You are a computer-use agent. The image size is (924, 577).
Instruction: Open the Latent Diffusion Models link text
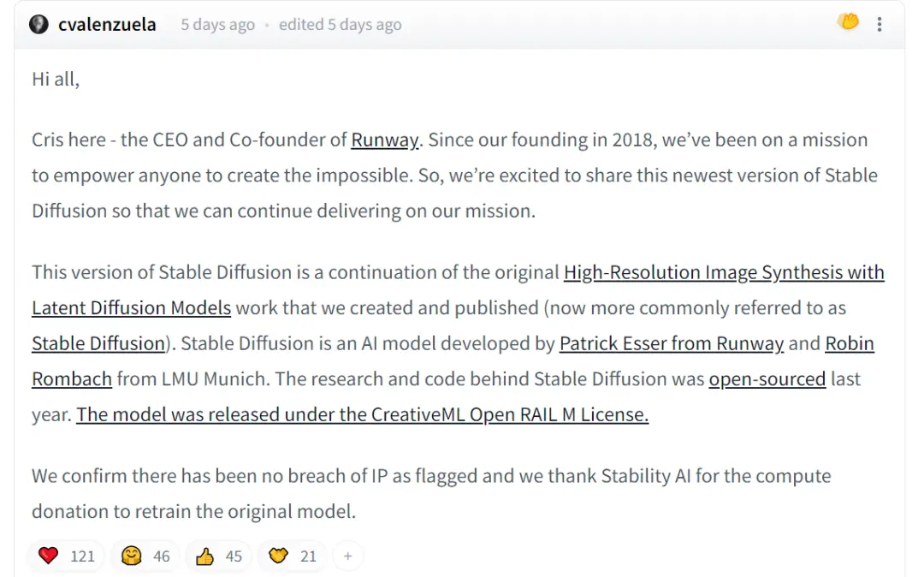coord(132,307)
